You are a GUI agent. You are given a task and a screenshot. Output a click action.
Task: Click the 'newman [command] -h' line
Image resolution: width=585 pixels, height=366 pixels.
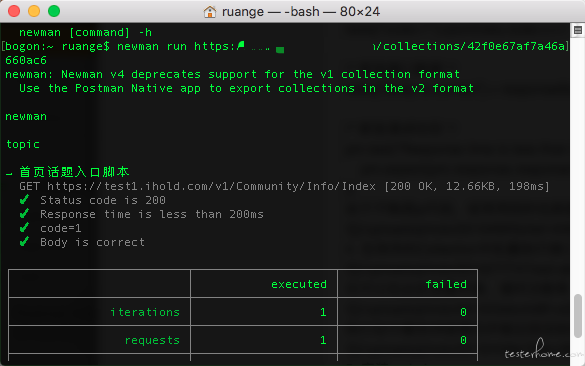[85, 32]
